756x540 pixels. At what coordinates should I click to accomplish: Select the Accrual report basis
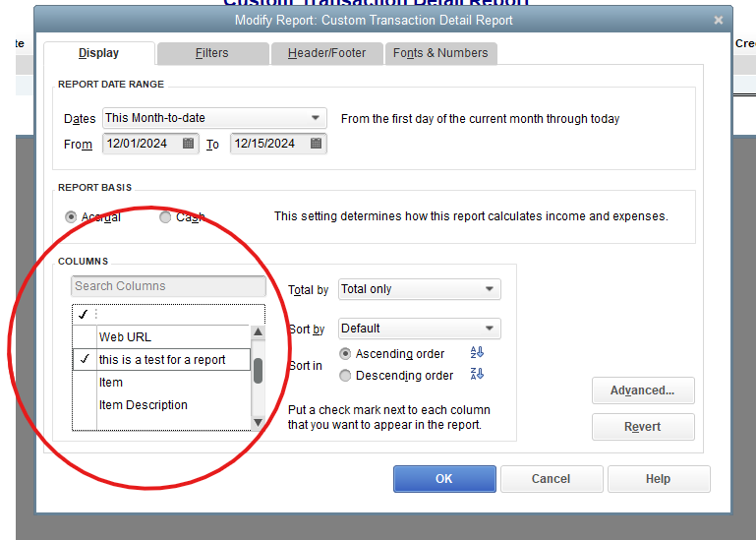point(71,217)
